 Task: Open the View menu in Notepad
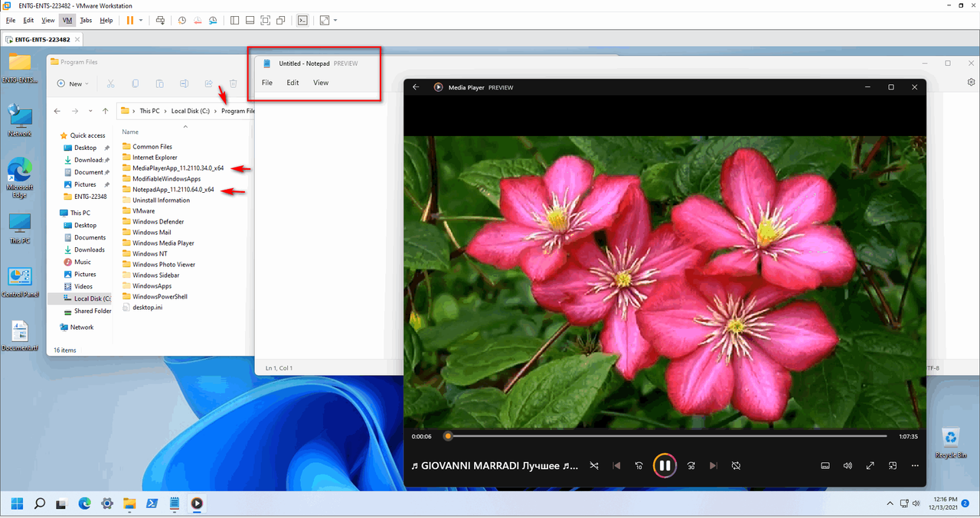[321, 83]
